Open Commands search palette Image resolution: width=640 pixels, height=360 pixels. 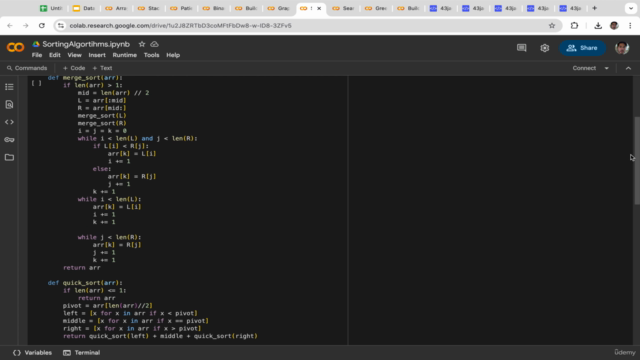[x=27, y=68]
